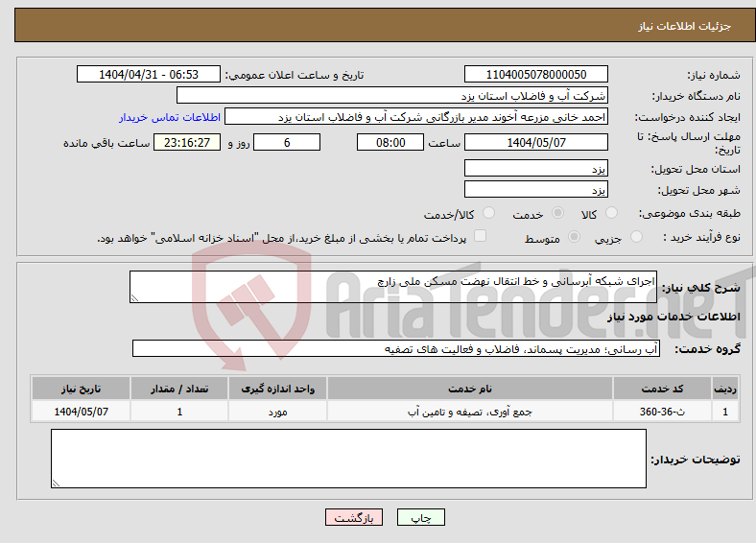Select the جزیی purchase type radio

(636, 237)
